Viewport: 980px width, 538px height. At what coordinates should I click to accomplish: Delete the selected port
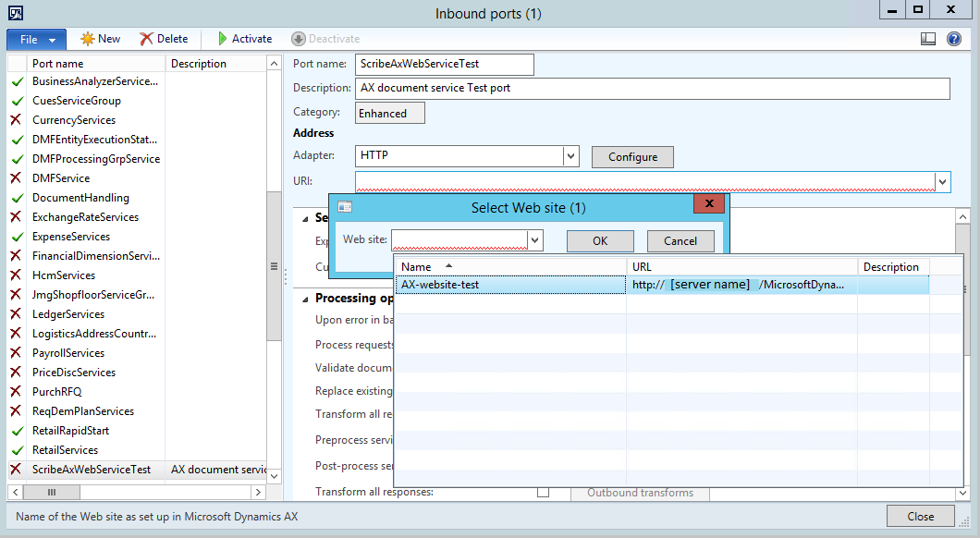pyautogui.click(x=164, y=39)
